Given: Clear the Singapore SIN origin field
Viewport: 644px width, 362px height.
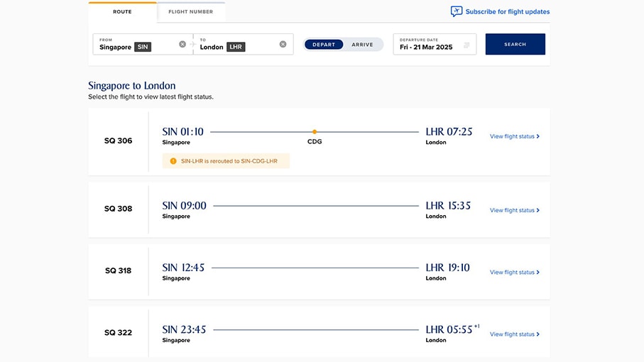Looking at the screenshot, I should pyautogui.click(x=182, y=44).
